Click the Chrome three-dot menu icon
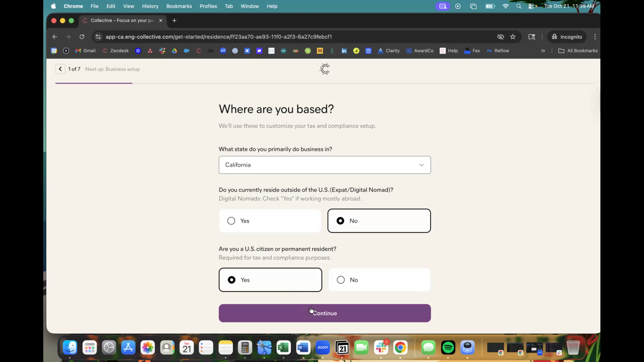This screenshot has height=362, width=644. tap(595, 37)
